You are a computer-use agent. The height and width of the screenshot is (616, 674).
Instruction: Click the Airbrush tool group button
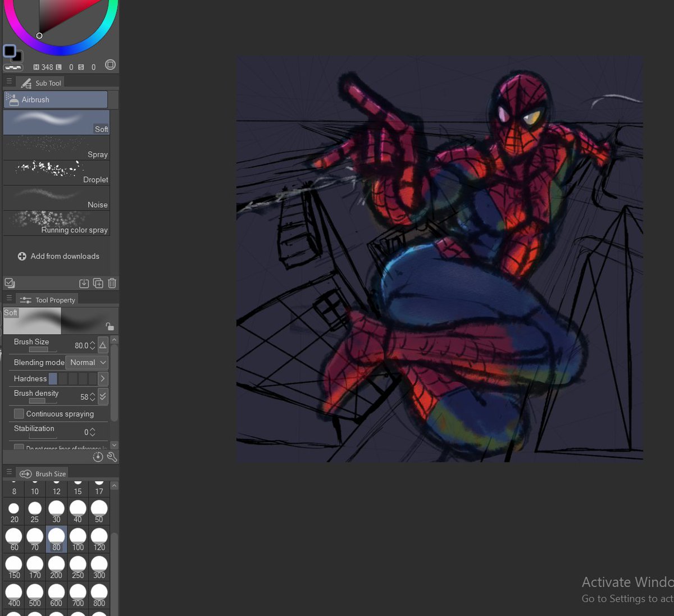coord(56,99)
